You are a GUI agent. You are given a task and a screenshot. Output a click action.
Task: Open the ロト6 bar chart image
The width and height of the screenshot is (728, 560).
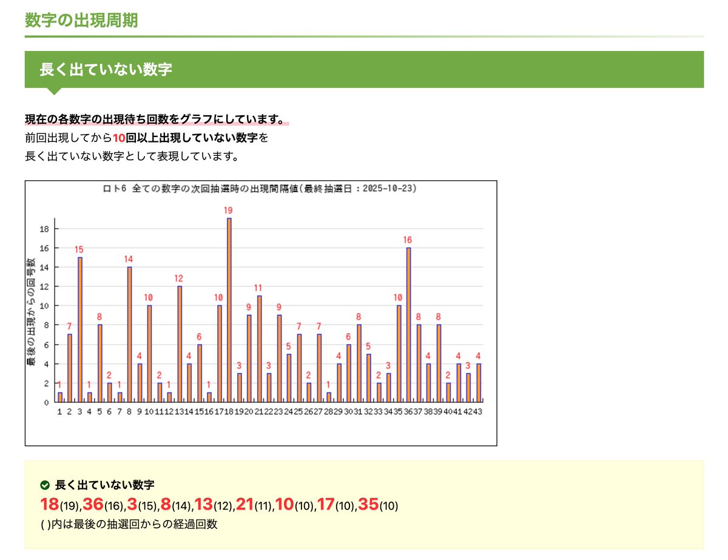pos(261,313)
